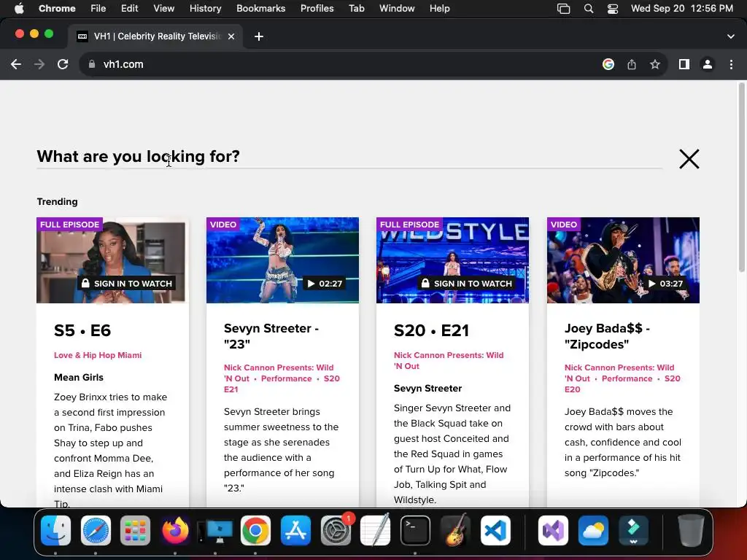The width and height of the screenshot is (747, 560).
Task: Open Terminal from the Dock
Action: point(415,531)
